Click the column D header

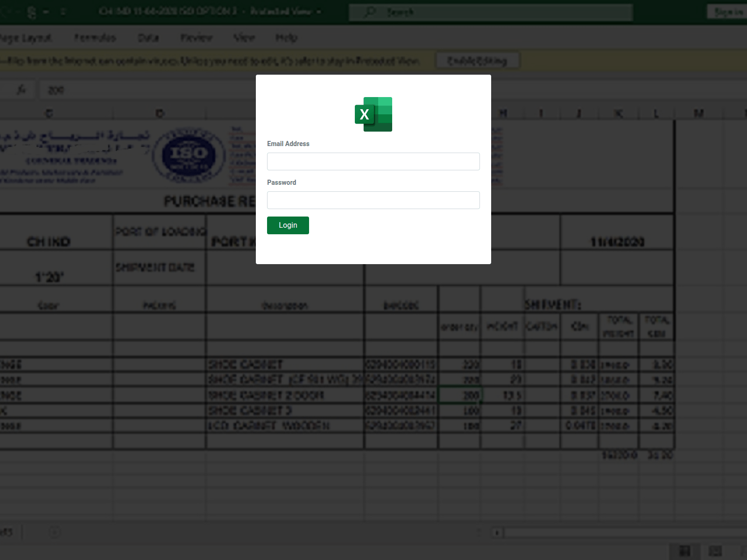point(160,113)
